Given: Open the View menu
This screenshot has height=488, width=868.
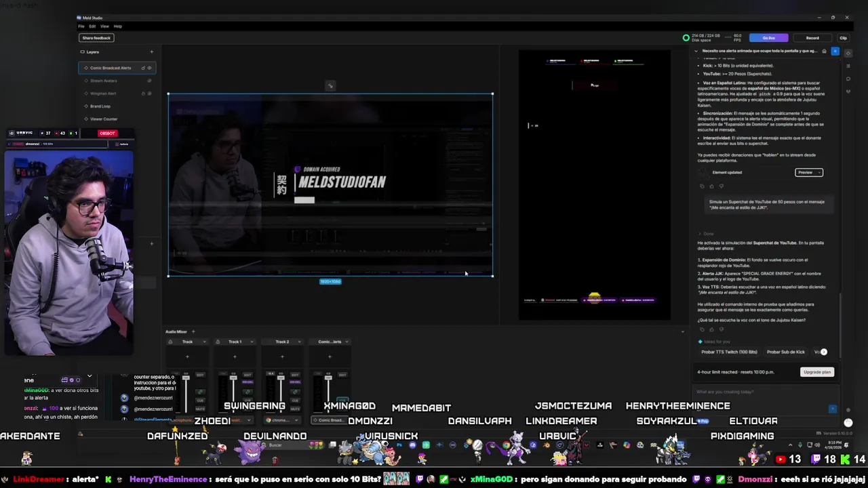Looking at the screenshot, I should 104,26.
